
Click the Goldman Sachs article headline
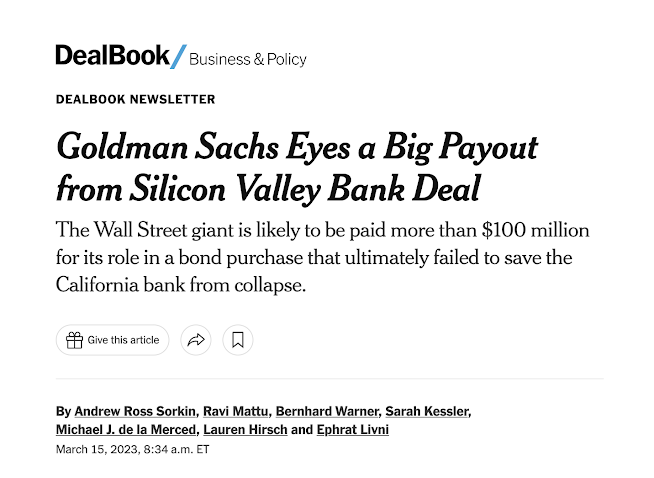(297, 167)
